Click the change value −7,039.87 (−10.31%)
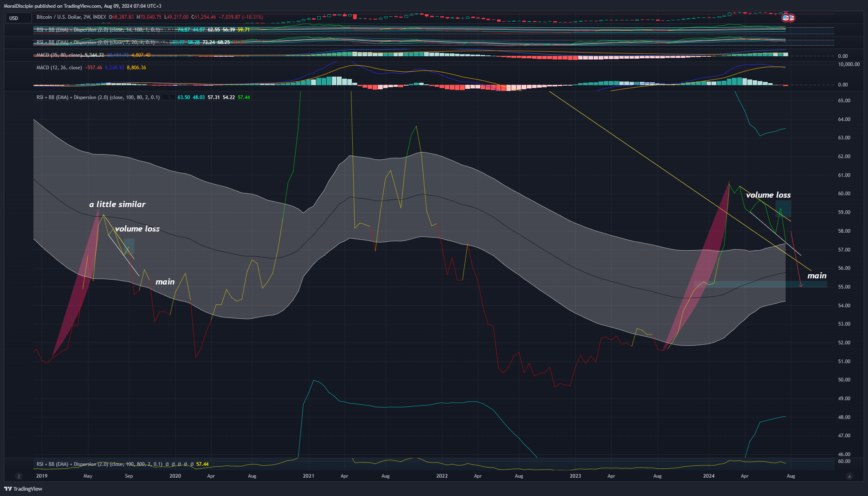 pos(241,17)
